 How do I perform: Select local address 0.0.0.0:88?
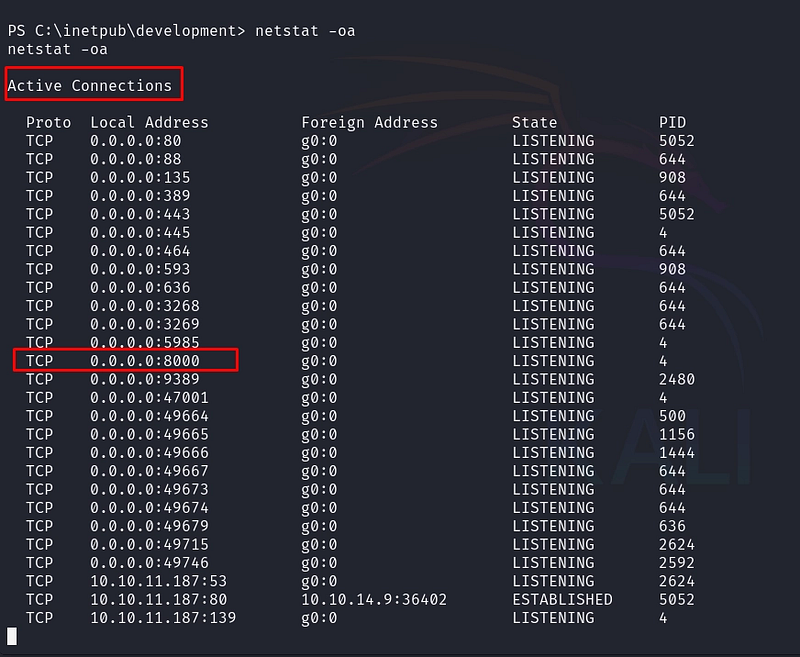tap(136, 159)
